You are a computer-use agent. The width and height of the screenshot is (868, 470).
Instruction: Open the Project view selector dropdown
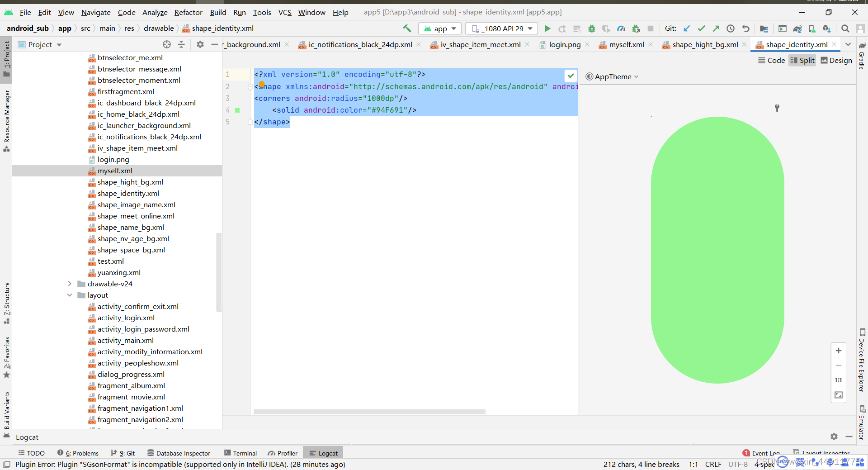[40, 44]
